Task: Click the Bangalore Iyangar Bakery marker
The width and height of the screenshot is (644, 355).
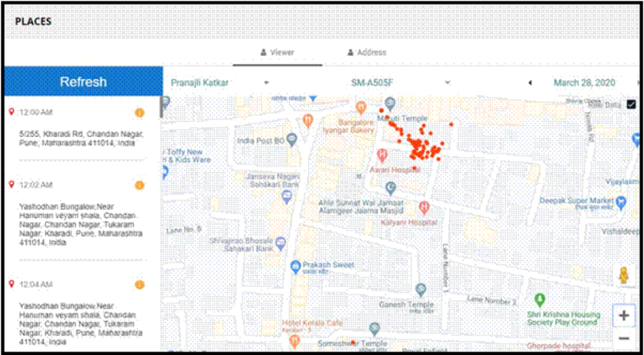Action: tap(360, 108)
